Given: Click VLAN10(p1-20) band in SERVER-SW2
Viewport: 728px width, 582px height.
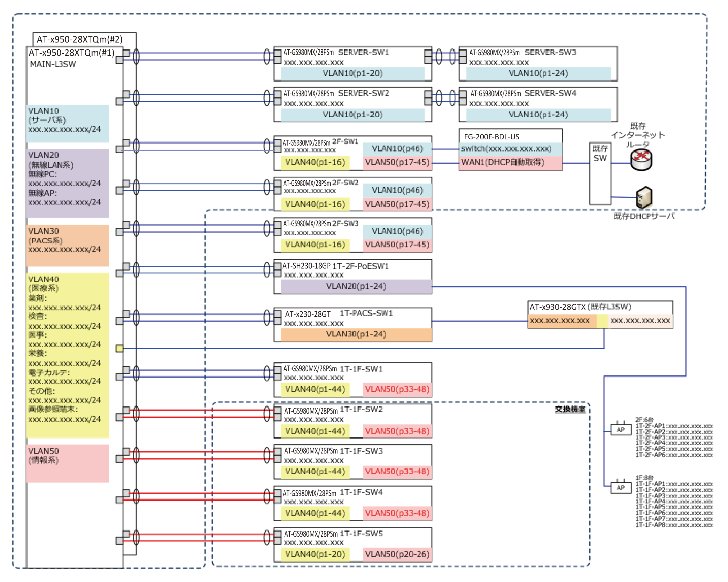Looking at the screenshot, I should 353,115.
